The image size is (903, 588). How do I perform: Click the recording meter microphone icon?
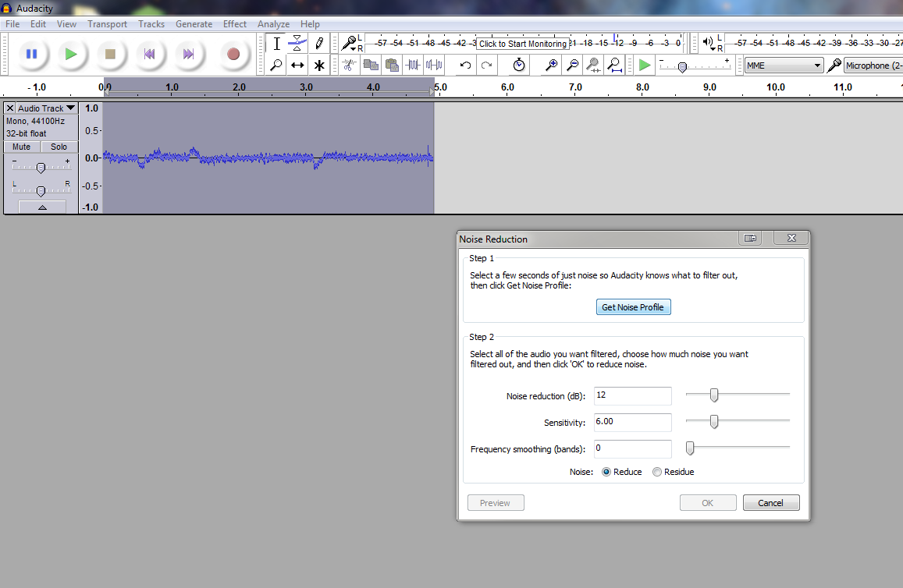(349, 43)
